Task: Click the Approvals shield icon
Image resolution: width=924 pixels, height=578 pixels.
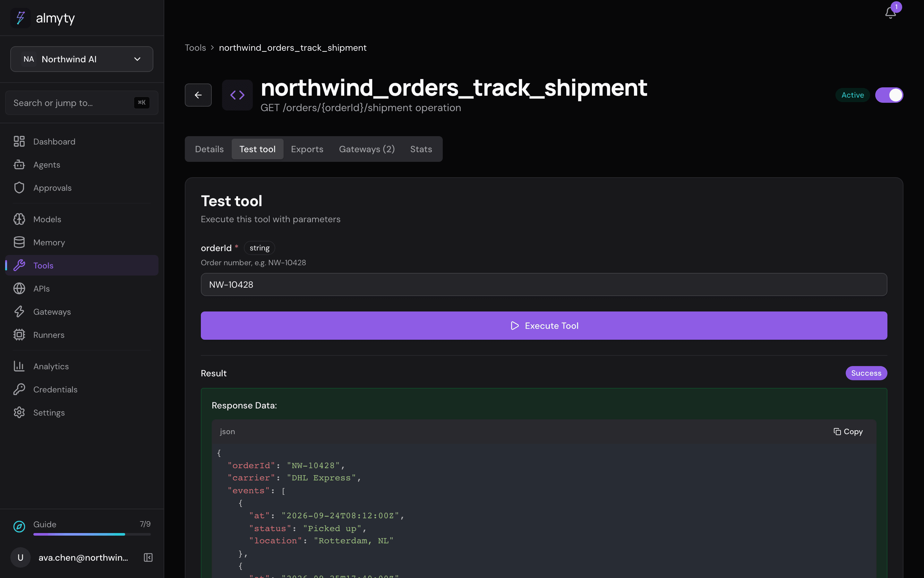Action: point(19,188)
